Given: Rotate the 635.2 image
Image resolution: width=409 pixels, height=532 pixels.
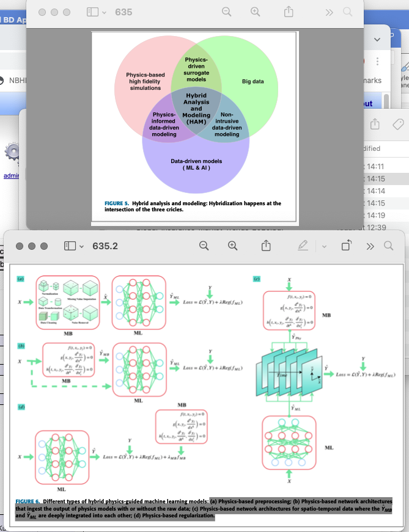Looking at the screenshot, I should pos(347,246).
